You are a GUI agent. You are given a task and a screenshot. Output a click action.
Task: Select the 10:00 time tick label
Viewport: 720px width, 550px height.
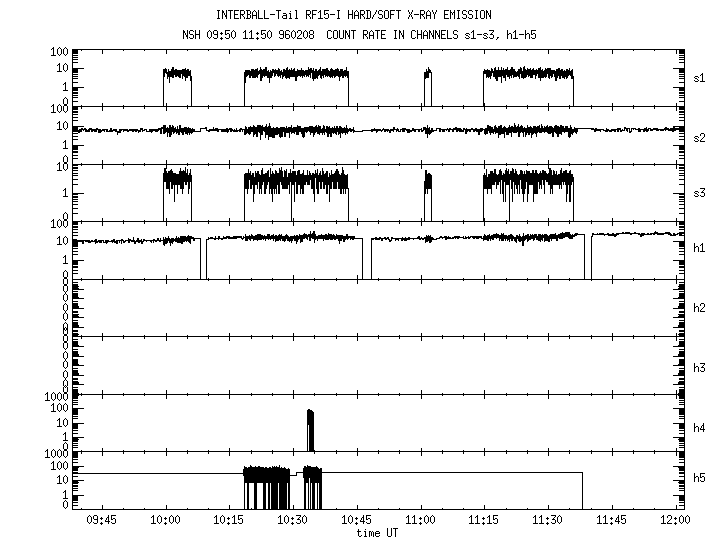[x=165, y=520]
